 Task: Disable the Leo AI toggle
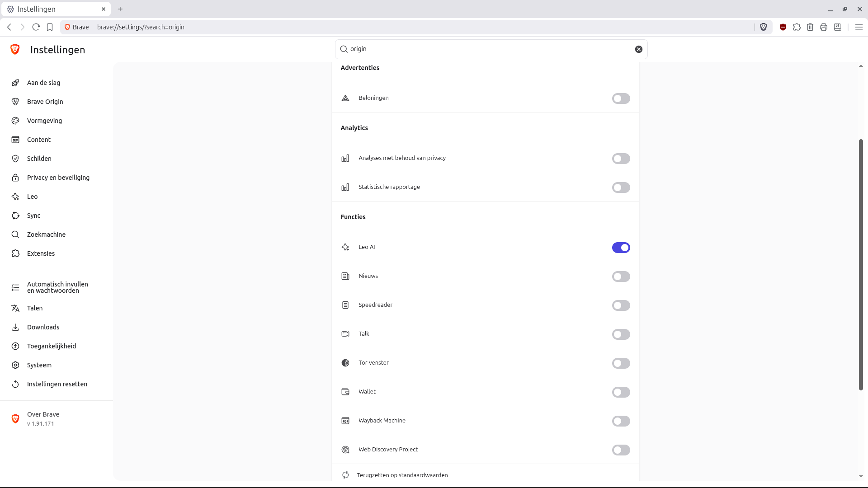[621, 248]
